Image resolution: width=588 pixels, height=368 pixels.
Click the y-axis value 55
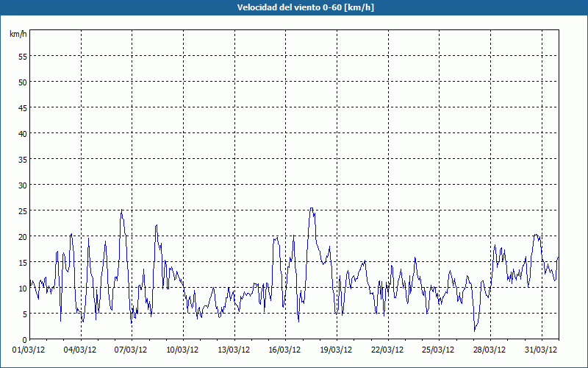pos(23,57)
